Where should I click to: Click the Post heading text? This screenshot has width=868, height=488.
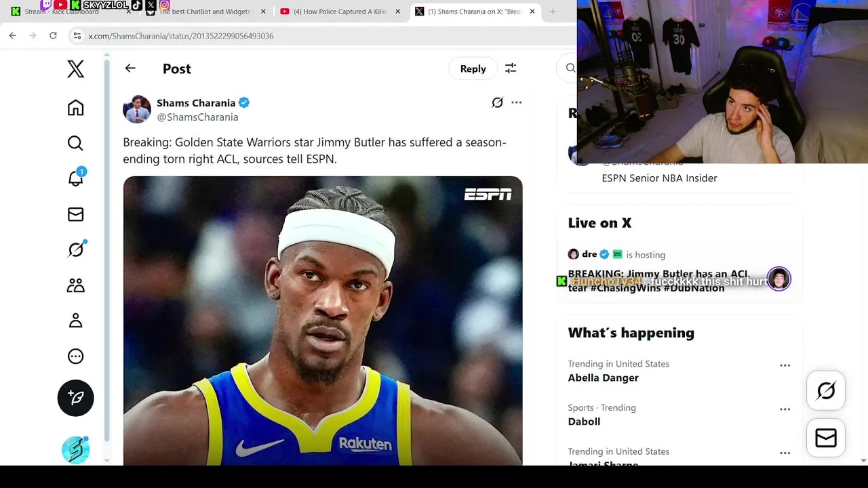tap(177, 68)
